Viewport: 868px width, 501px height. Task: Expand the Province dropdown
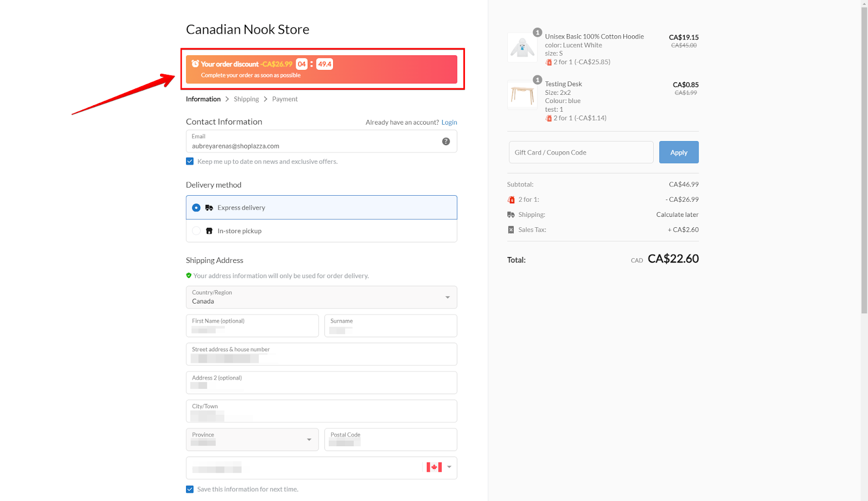tap(252, 440)
